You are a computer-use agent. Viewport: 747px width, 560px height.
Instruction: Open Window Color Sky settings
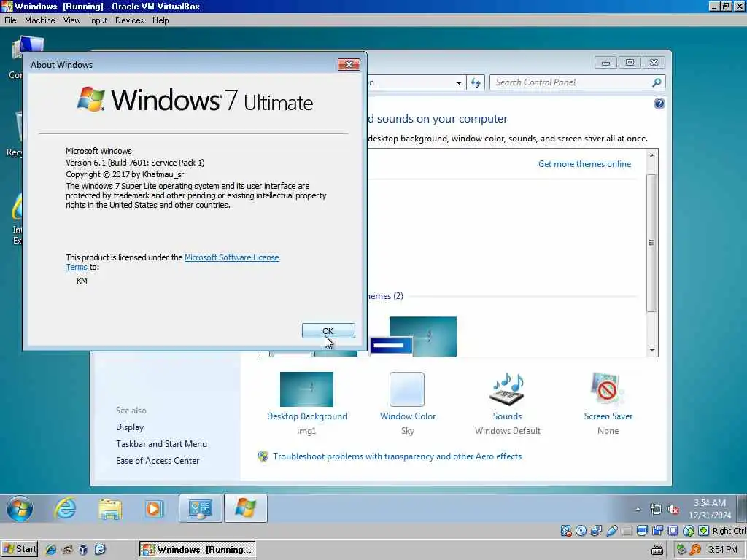pyautogui.click(x=407, y=404)
